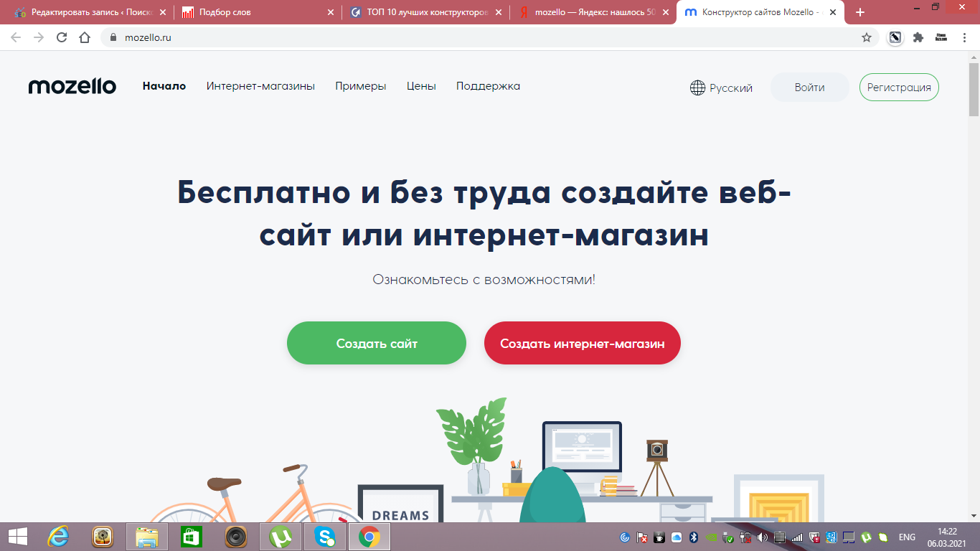
Task: Click the NVIDIA tray icon
Action: click(x=711, y=537)
